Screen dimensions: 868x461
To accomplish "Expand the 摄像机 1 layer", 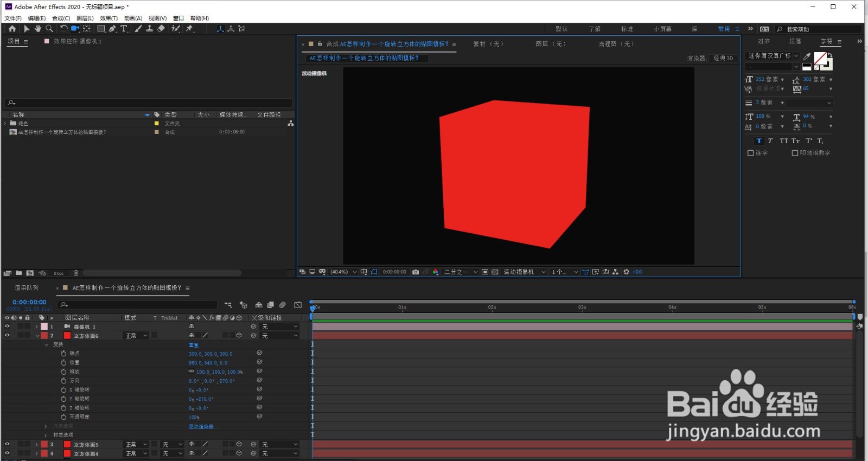I will point(37,326).
